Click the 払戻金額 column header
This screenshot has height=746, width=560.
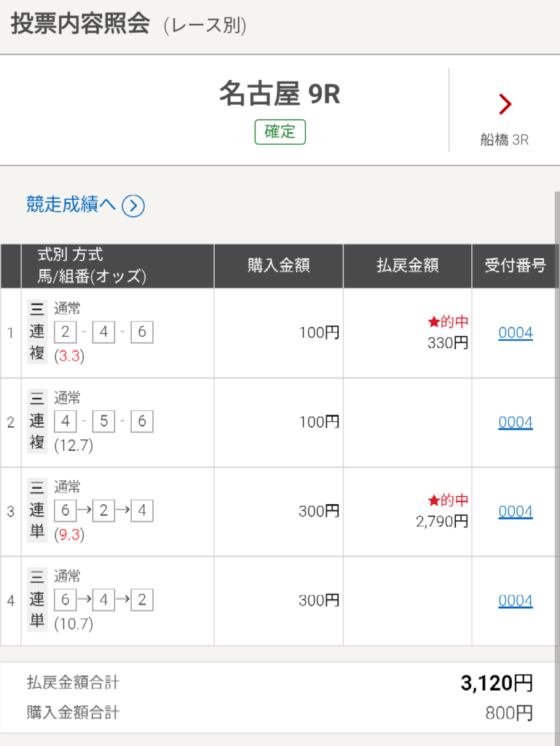coord(407,266)
